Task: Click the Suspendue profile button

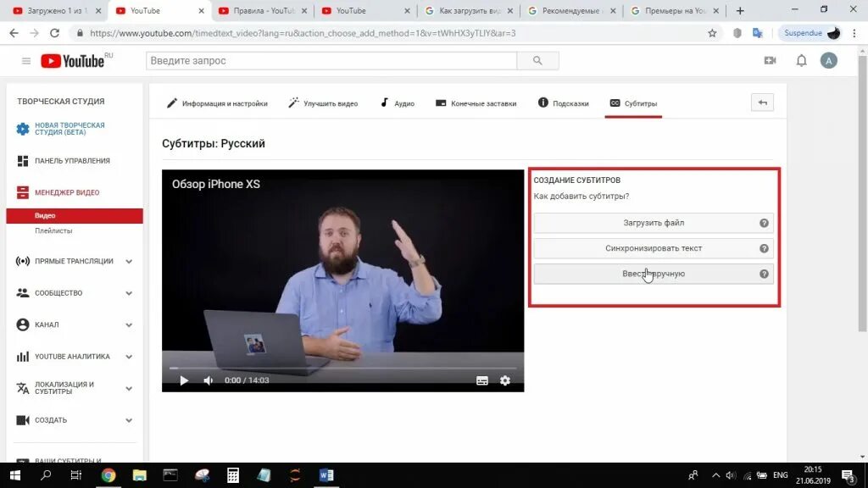Action: point(811,33)
